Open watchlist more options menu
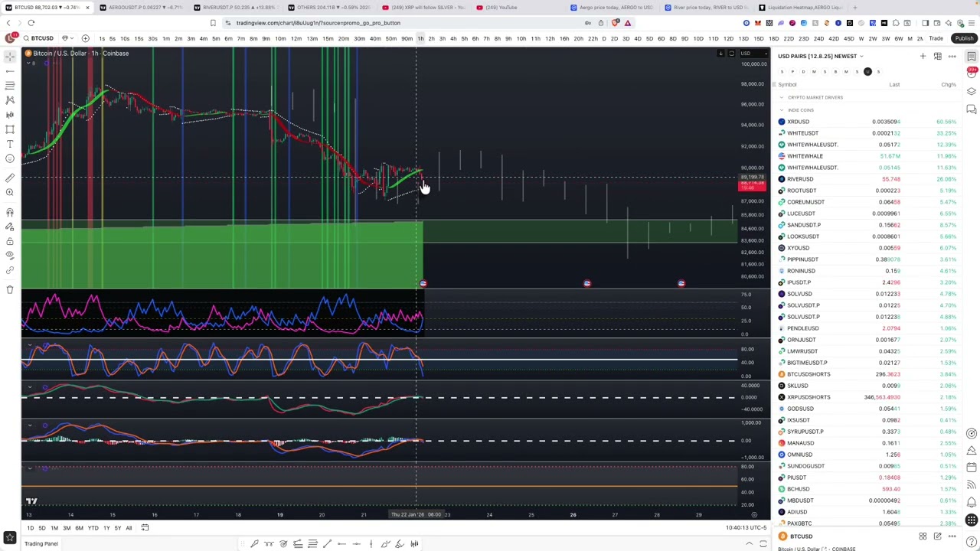Viewport: 980px width, 551px height. 952,56
